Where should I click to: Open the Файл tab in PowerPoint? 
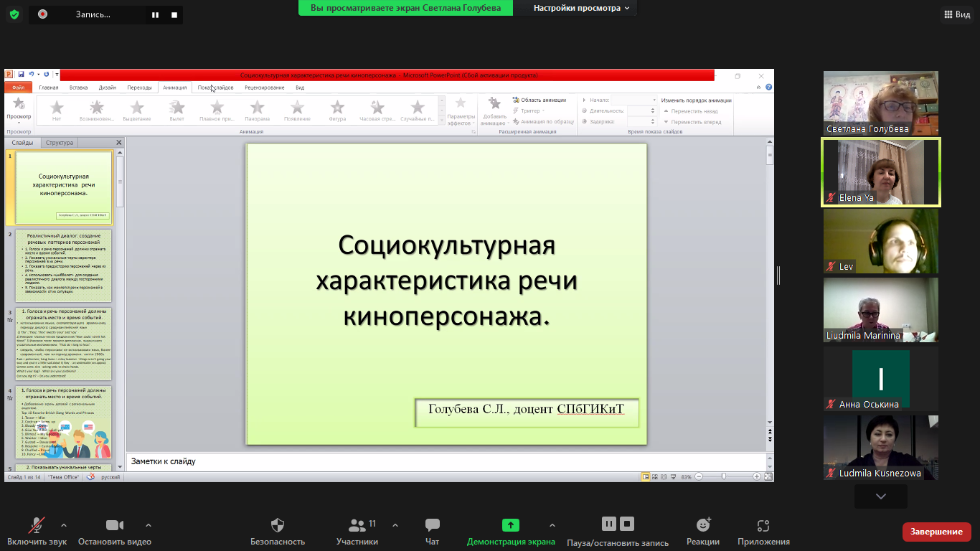pos(18,88)
